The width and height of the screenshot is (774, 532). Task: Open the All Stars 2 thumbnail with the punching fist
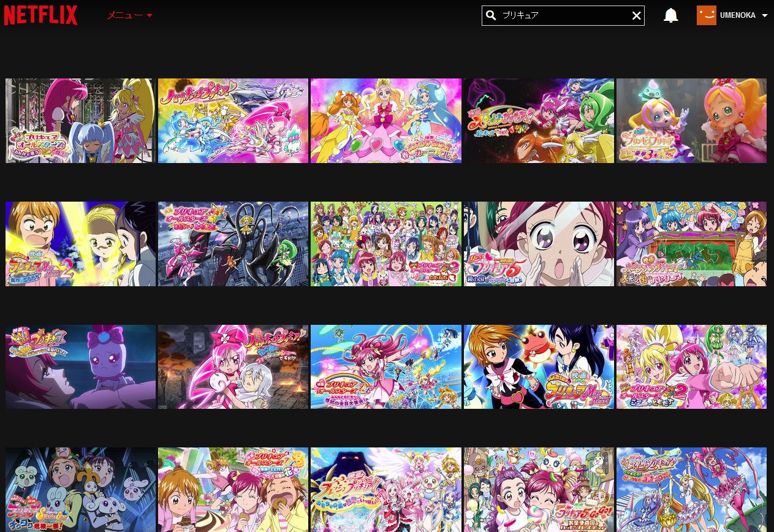pyautogui.click(x=691, y=367)
